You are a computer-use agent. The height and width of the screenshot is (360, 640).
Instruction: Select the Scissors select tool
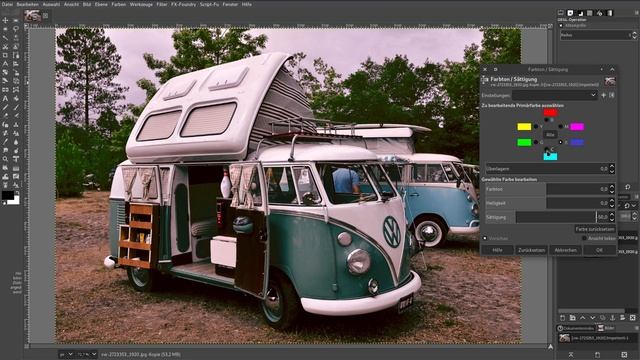click(x=5, y=46)
